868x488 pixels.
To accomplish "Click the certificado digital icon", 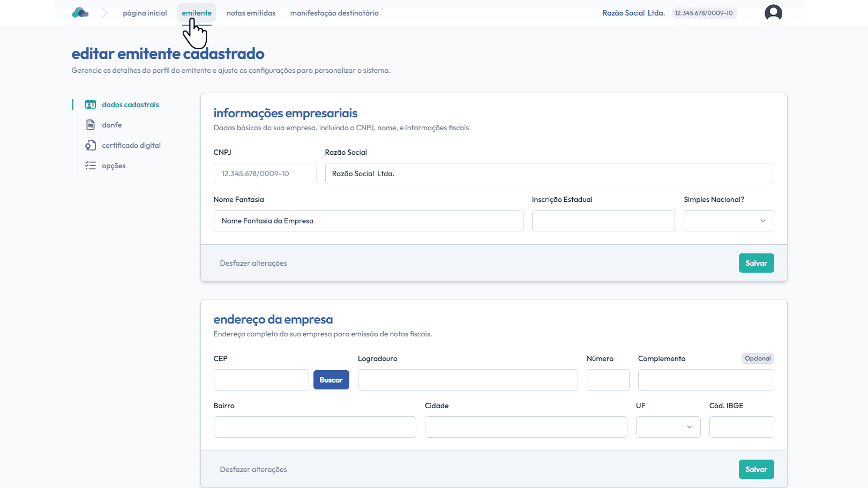I will point(91,146).
